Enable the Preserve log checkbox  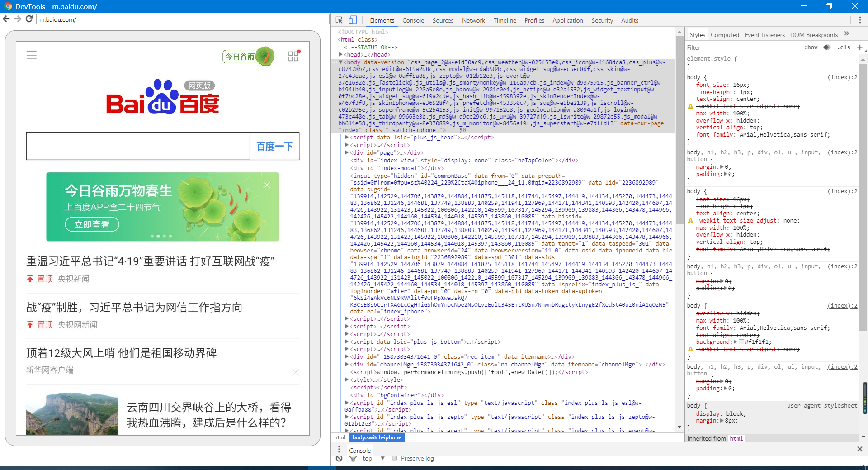click(394, 458)
